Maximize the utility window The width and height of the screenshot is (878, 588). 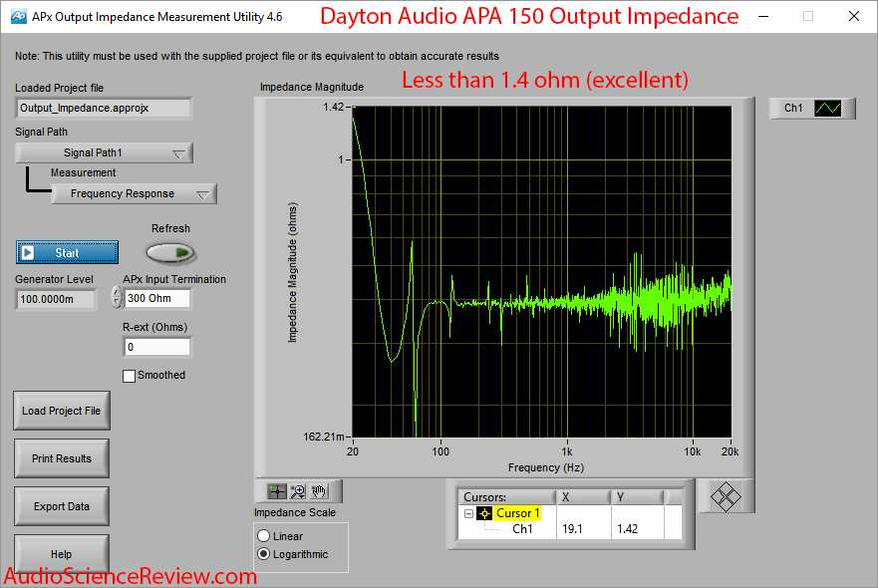[808, 16]
